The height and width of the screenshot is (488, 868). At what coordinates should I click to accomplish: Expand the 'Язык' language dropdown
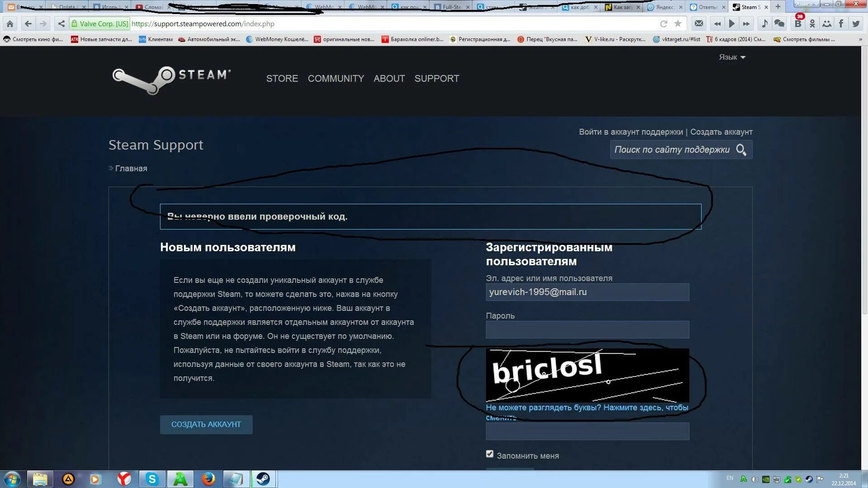pos(732,57)
